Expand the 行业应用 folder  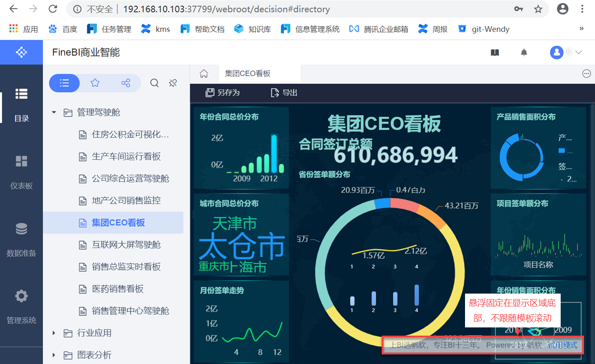pyautogui.click(x=54, y=333)
